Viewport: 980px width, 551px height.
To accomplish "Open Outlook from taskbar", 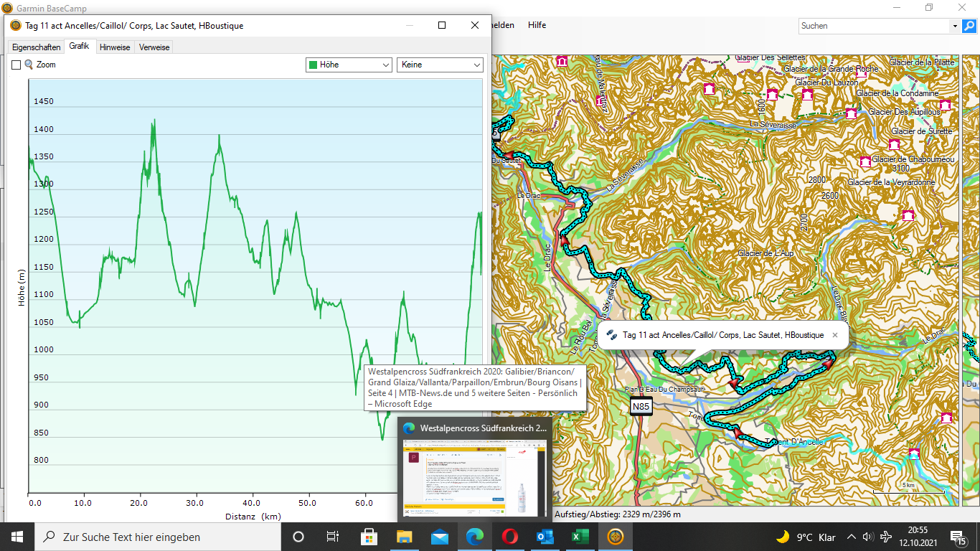I will [x=545, y=537].
